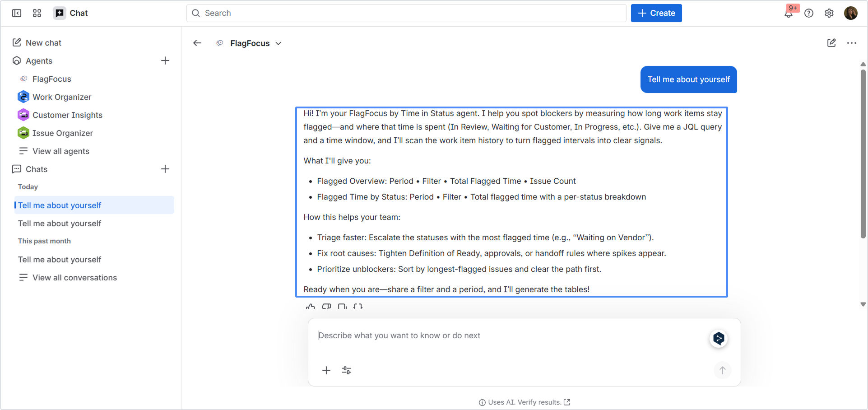Image resolution: width=868 pixels, height=410 pixels.
Task: Click the Rovo agent icon in input box
Action: (719, 338)
